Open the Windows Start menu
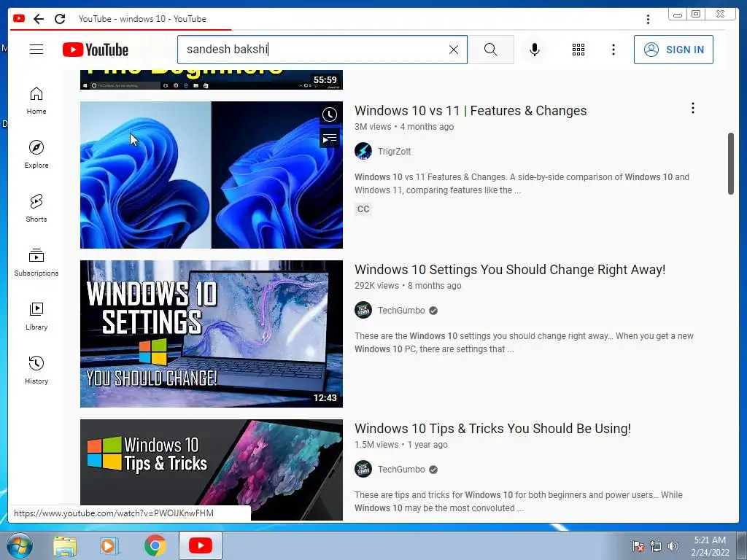747x560 pixels. tap(20, 545)
